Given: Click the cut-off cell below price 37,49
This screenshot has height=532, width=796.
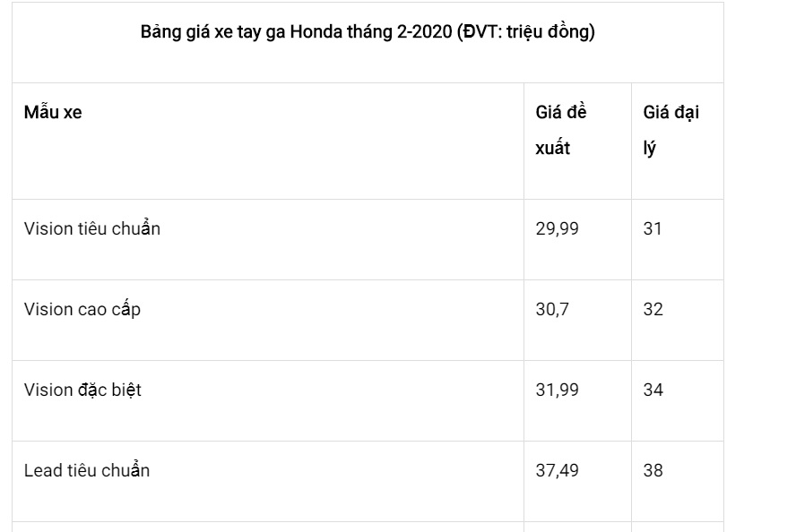Looking at the screenshot, I should 577,527.
